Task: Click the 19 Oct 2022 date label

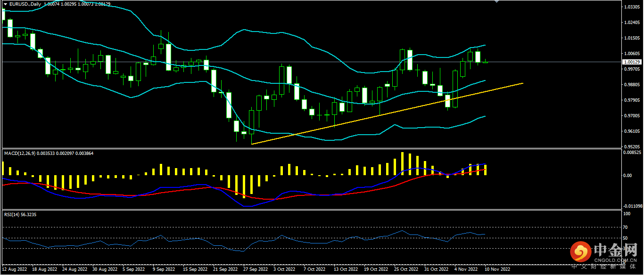Action: pos(377,270)
